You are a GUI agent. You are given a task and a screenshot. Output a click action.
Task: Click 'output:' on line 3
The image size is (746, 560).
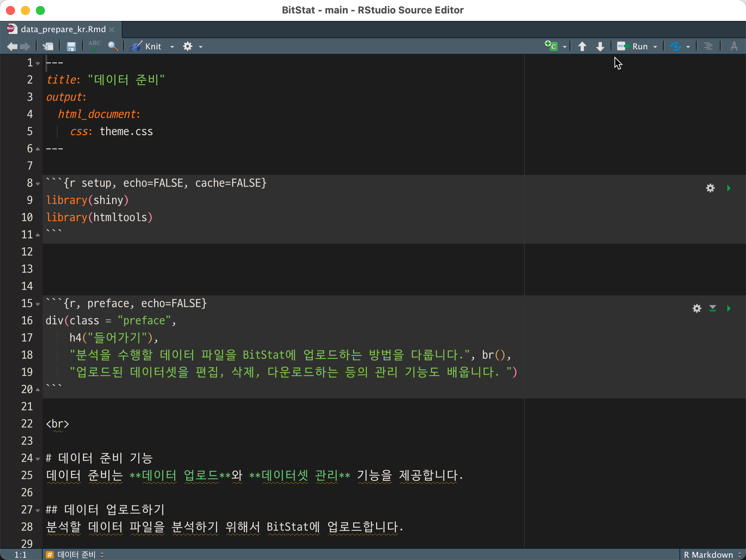pyautogui.click(x=66, y=97)
